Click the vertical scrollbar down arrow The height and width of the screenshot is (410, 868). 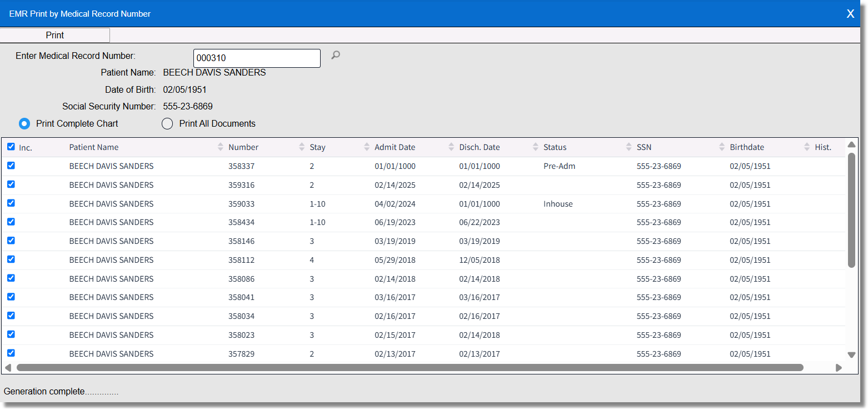pyautogui.click(x=851, y=354)
